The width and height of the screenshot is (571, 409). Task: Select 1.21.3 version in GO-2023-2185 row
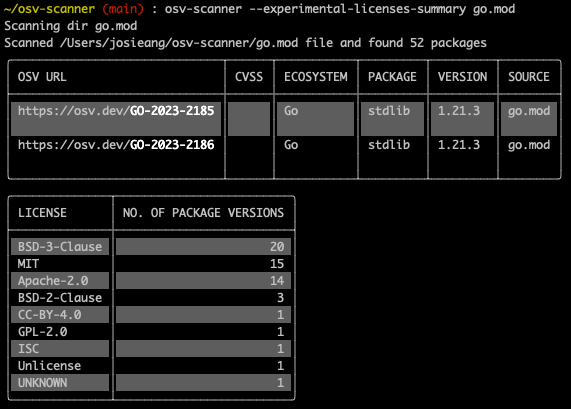click(x=462, y=119)
